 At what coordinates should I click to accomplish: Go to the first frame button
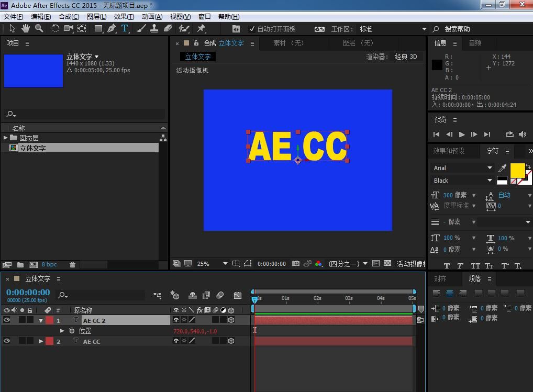[437, 135]
